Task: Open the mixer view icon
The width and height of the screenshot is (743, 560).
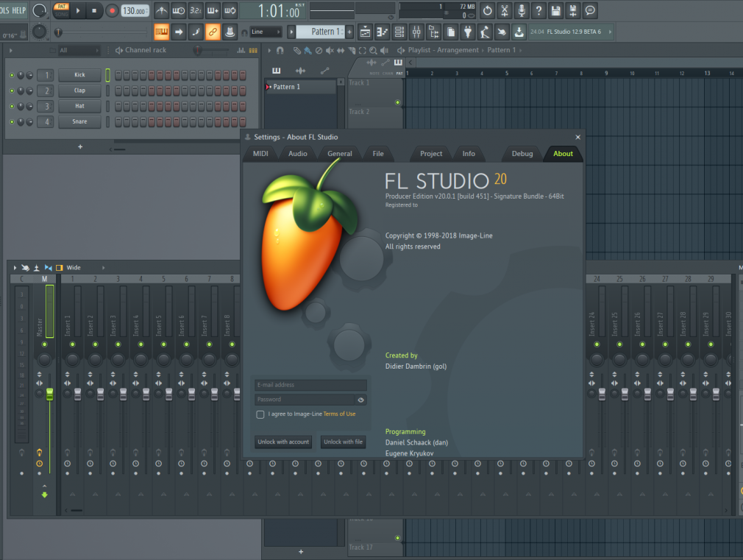Action: tap(416, 32)
